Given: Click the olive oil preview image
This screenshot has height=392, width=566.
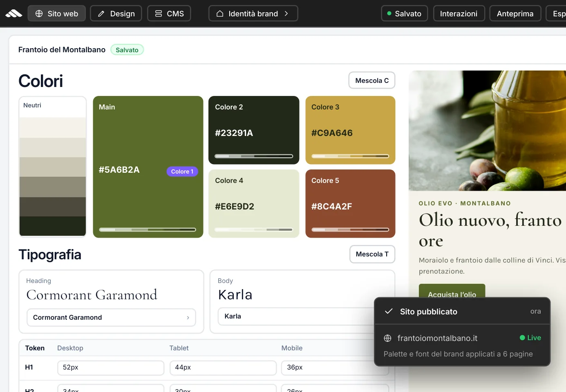Looking at the screenshot, I should point(487,131).
